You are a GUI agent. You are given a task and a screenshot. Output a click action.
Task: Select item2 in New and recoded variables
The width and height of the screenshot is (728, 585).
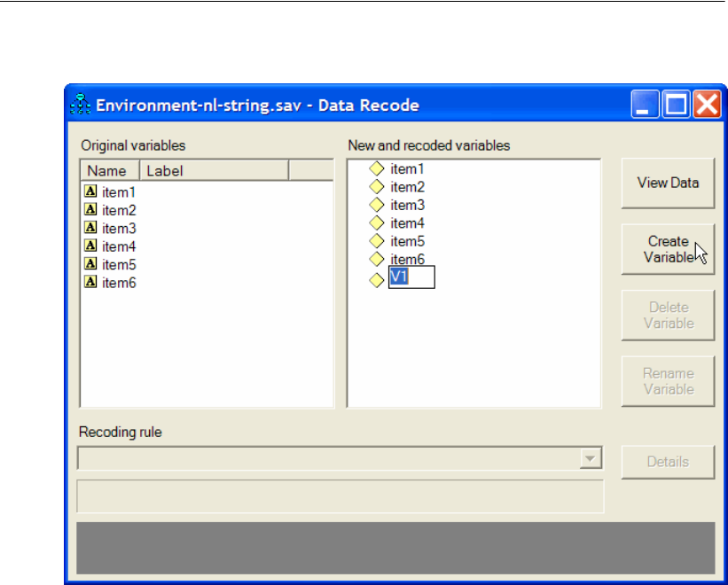[407, 187]
